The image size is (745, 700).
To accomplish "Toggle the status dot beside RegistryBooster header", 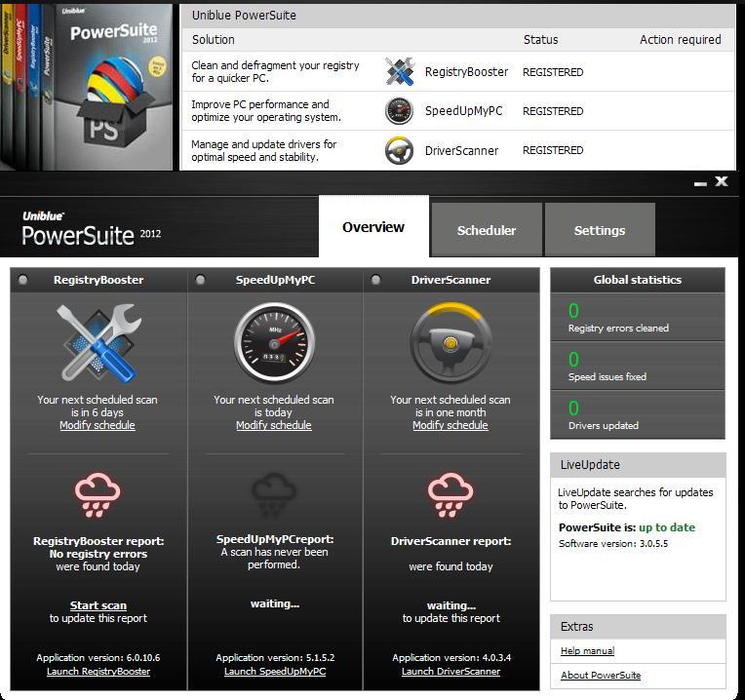I will tap(22, 280).
